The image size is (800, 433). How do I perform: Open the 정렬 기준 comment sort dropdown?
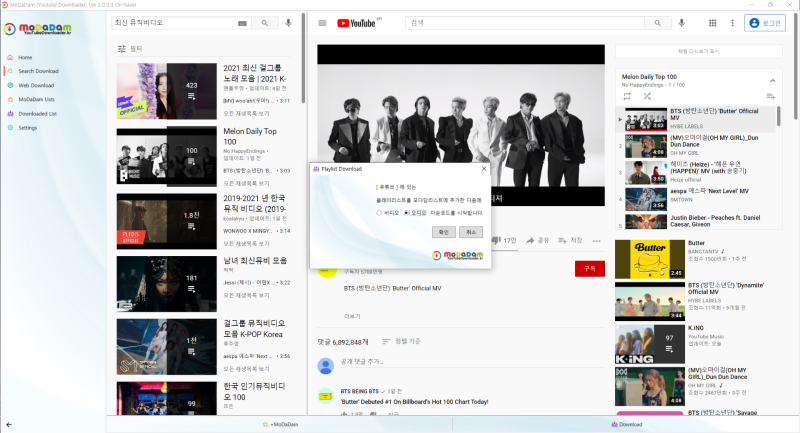(x=402, y=341)
